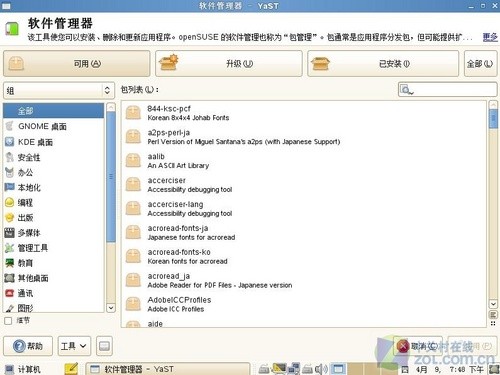The image size is (500, 375).
Task: Open the search magnifier options dropdown
Action: (x=407, y=90)
